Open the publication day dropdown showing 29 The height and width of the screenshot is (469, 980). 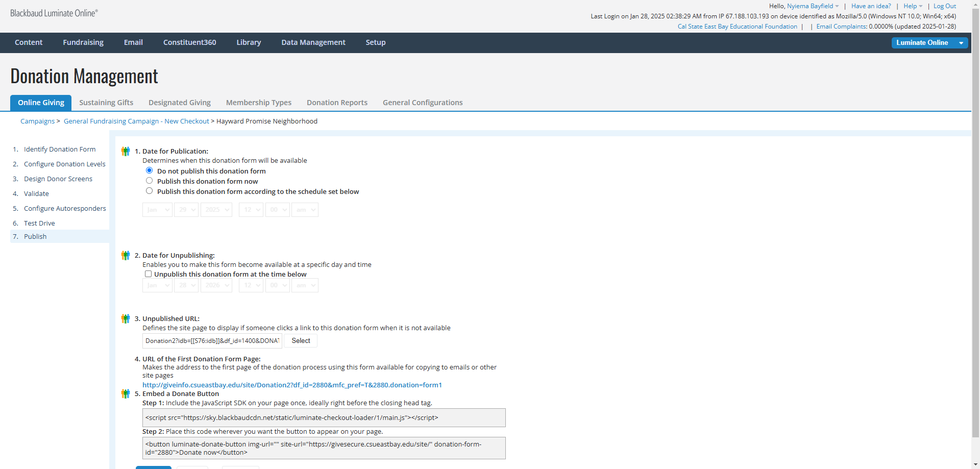pos(186,210)
